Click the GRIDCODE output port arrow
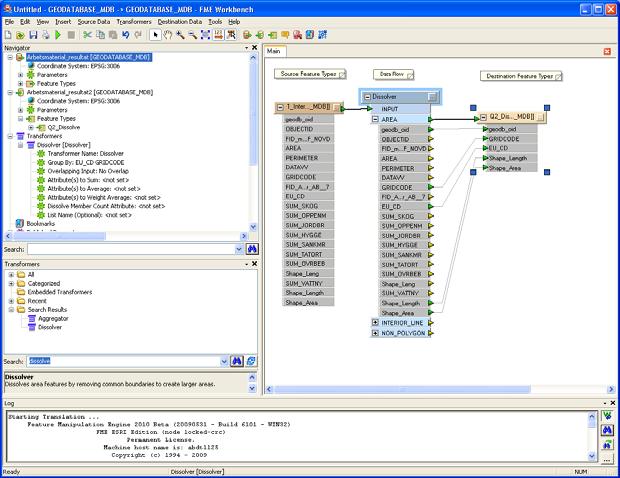 pyautogui.click(x=431, y=187)
